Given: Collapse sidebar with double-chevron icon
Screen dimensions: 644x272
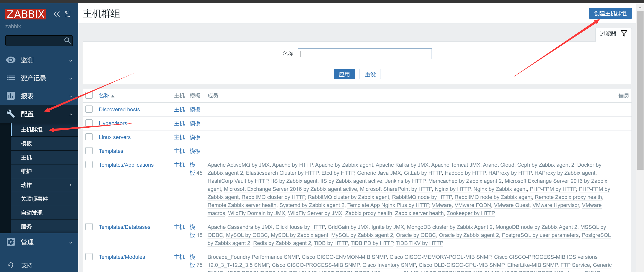Looking at the screenshot, I should tap(57, 14).
